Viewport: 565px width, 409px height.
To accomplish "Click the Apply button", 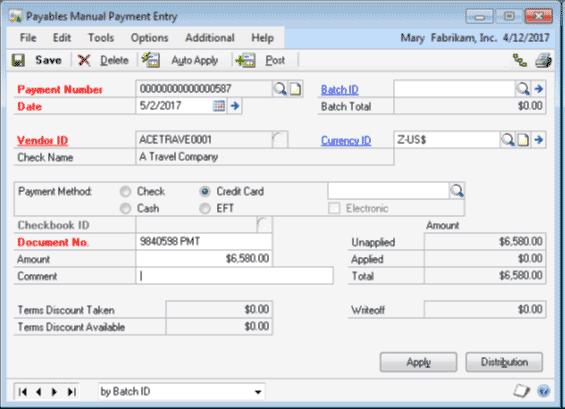I will (418, 362).
